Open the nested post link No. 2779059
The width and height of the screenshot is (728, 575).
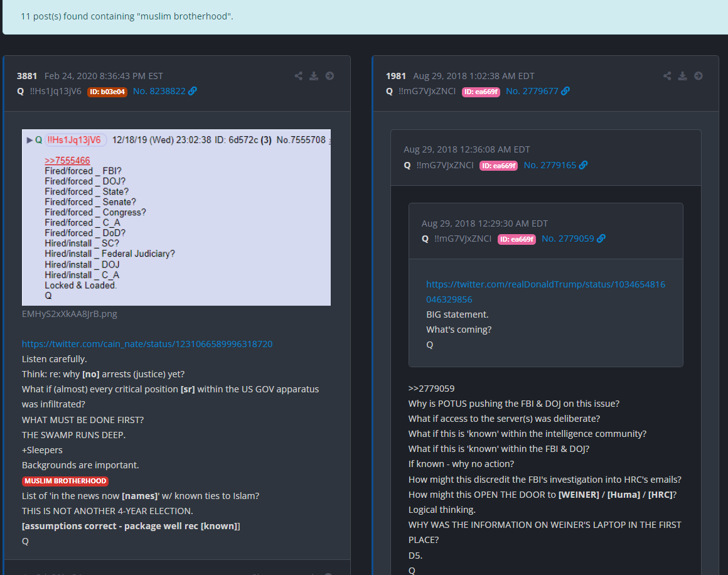click(568, 239)
